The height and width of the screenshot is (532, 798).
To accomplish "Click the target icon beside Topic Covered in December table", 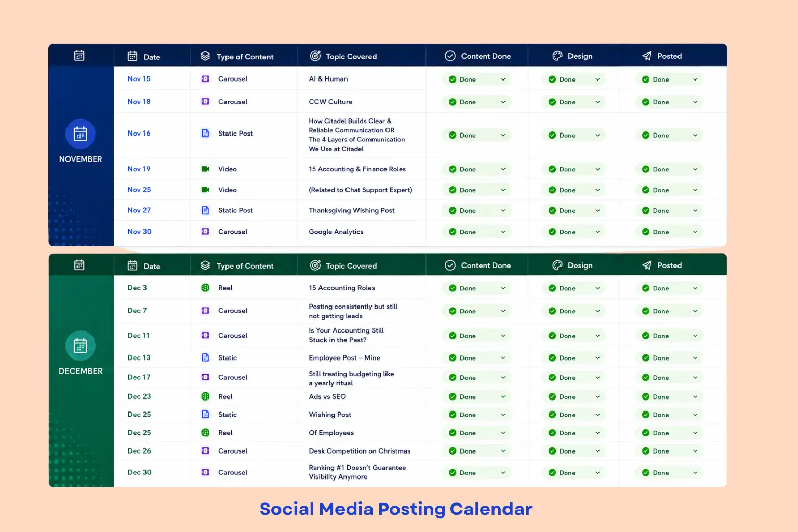I will [315, 265].
